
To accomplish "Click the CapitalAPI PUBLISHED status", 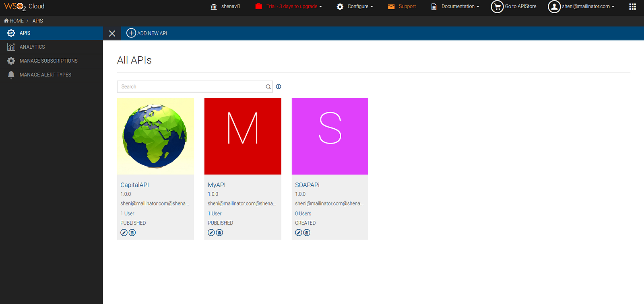I will click(133, 223).
